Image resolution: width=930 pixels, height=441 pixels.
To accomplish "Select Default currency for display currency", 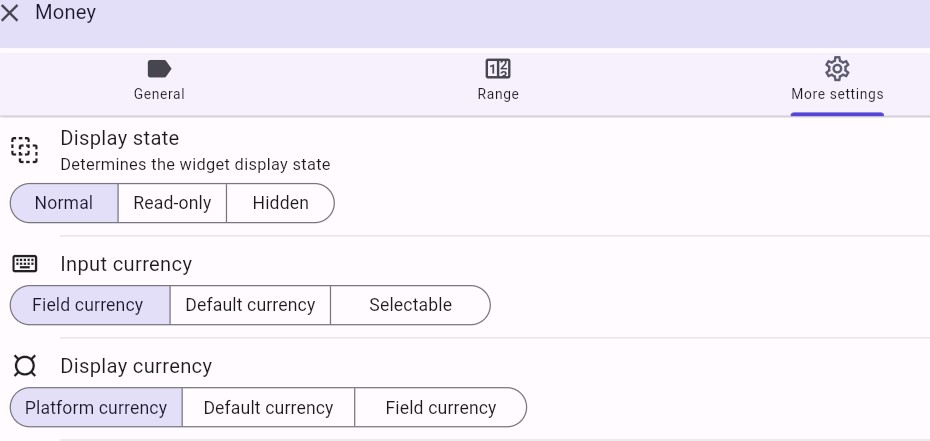I will [268, 407].
